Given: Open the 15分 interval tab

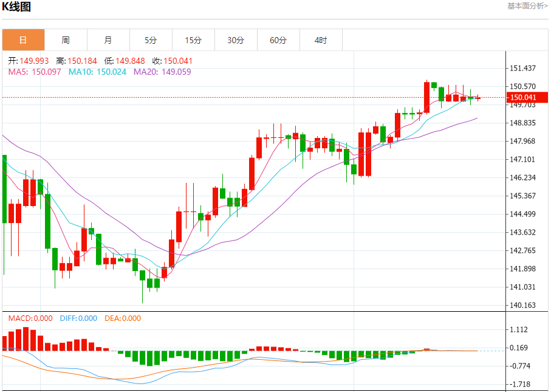Looking at the screenshot, I should pyautogui.click(x=193, y=40).
